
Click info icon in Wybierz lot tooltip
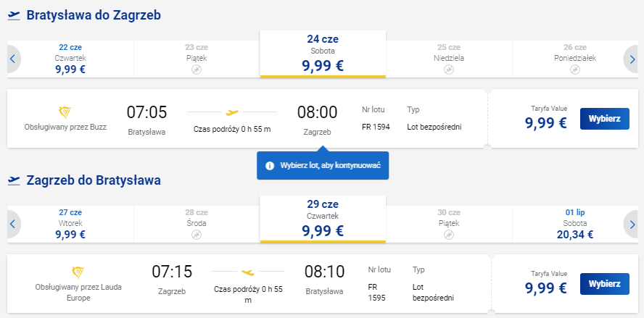(270, 166)
